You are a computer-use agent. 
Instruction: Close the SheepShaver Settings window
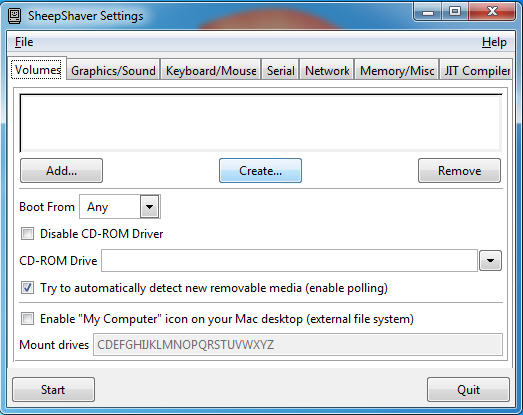click(492, 12)
